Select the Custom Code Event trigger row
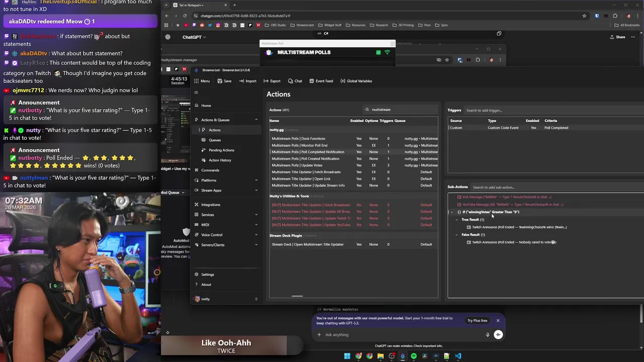 tap(545, 128)
